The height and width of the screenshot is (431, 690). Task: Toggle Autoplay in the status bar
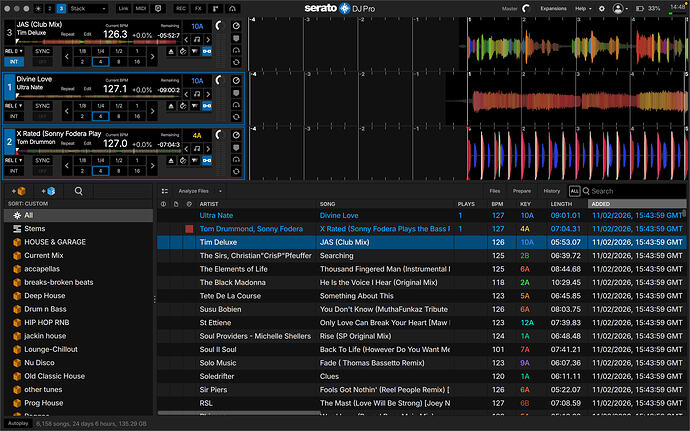[x=18, y=424]
